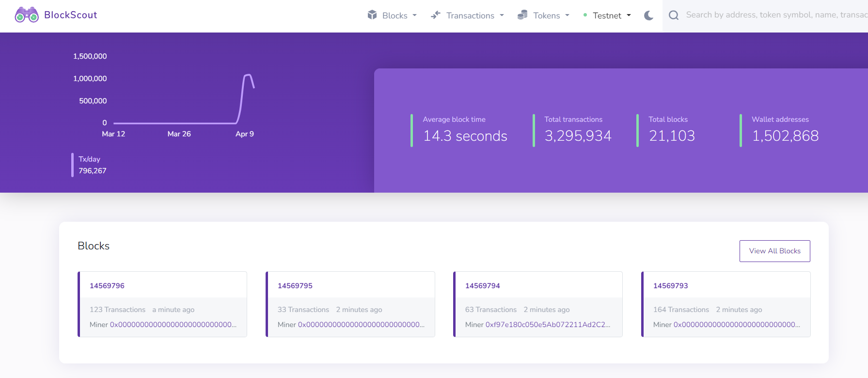Click the BlockScout binoculars logo icon
This screenshot has width=868, height=378.
pos(27,15)
